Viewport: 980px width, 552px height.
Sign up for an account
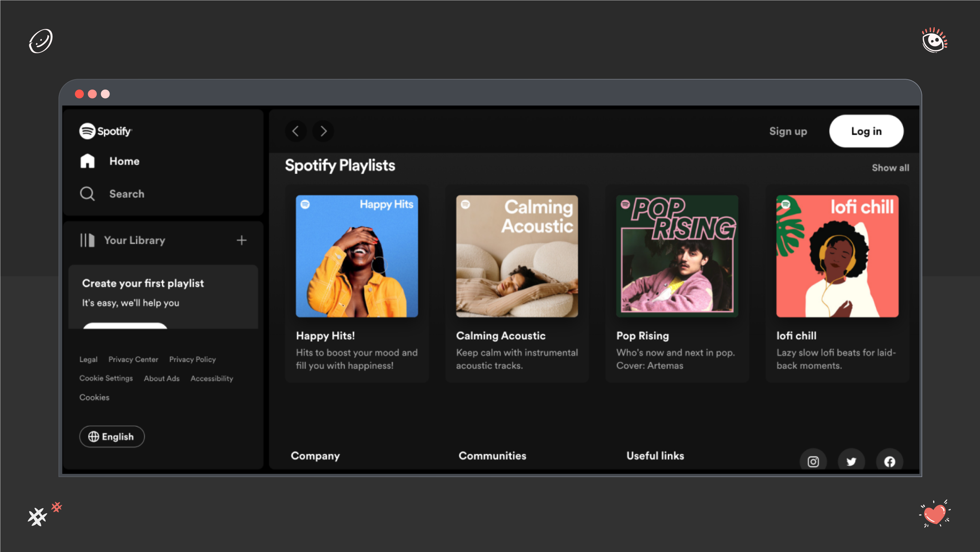788,131
